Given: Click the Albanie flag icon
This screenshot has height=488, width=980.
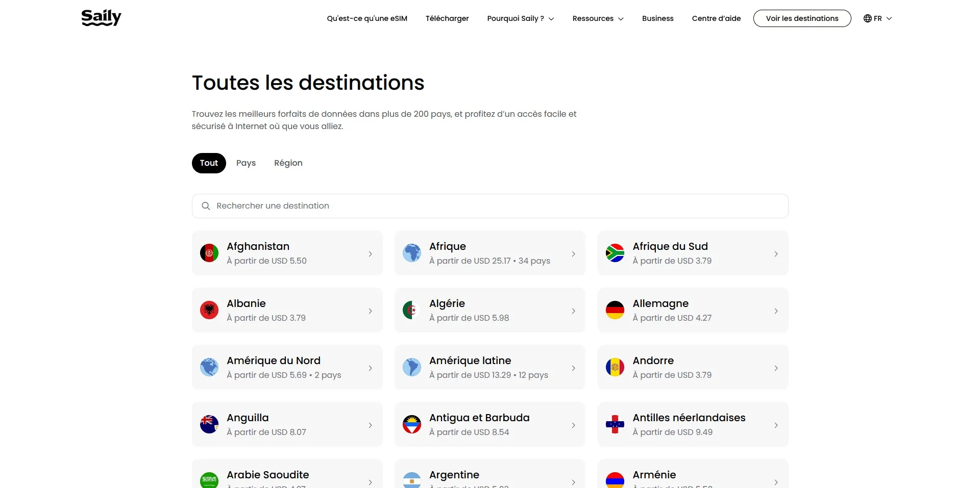Looking at the screenshot, I should click(x=209, y=310).
